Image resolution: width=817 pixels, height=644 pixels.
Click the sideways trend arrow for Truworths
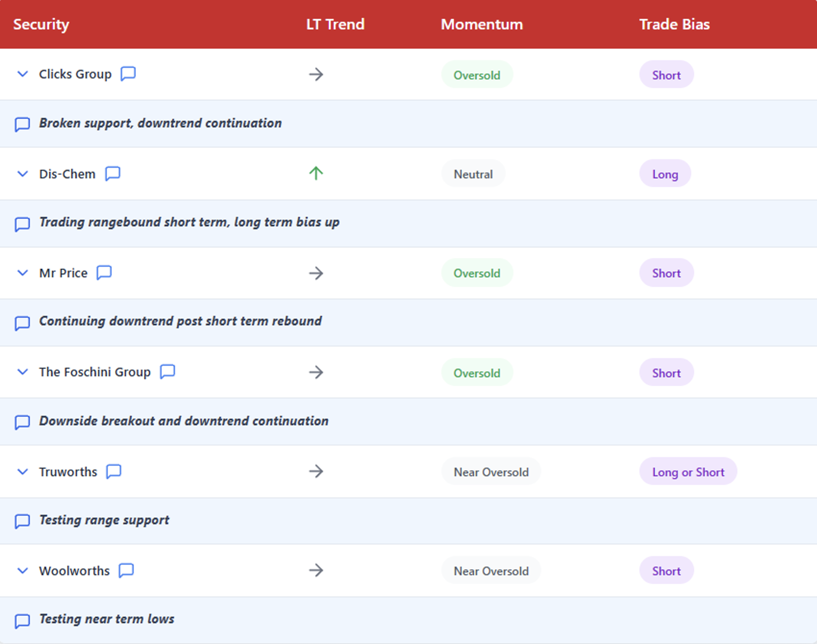coord(316,471)
